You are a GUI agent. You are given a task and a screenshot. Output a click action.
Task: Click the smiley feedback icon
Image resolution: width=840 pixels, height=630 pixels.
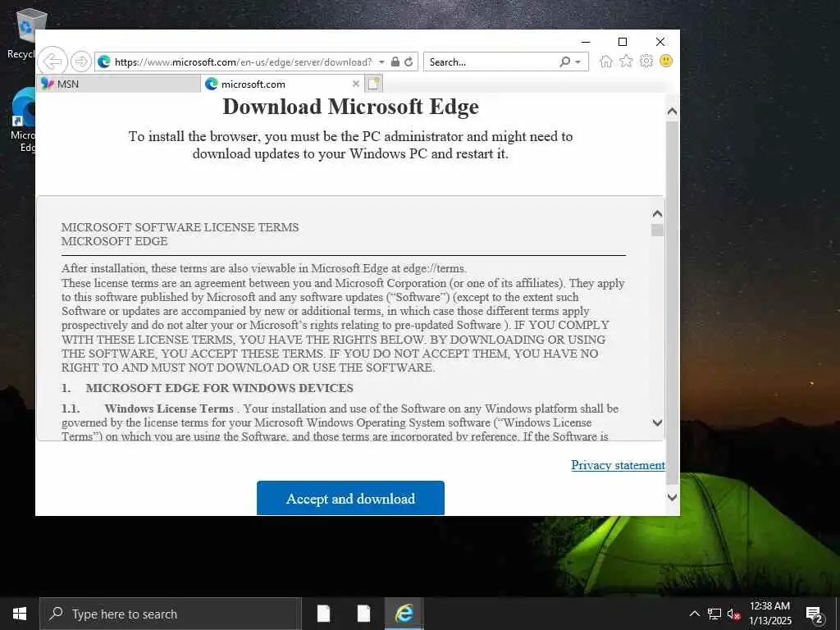click(x=666, y=61)
